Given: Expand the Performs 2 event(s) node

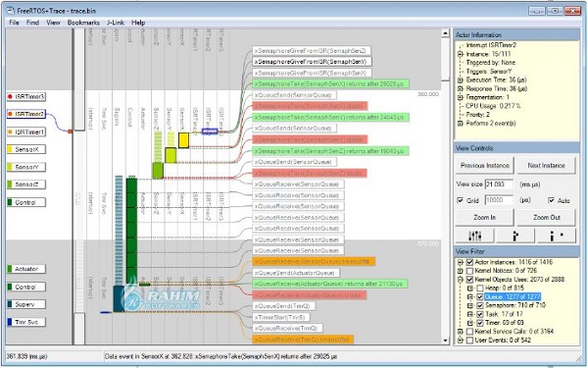Looking at the screenshot, I should point(461,124).
